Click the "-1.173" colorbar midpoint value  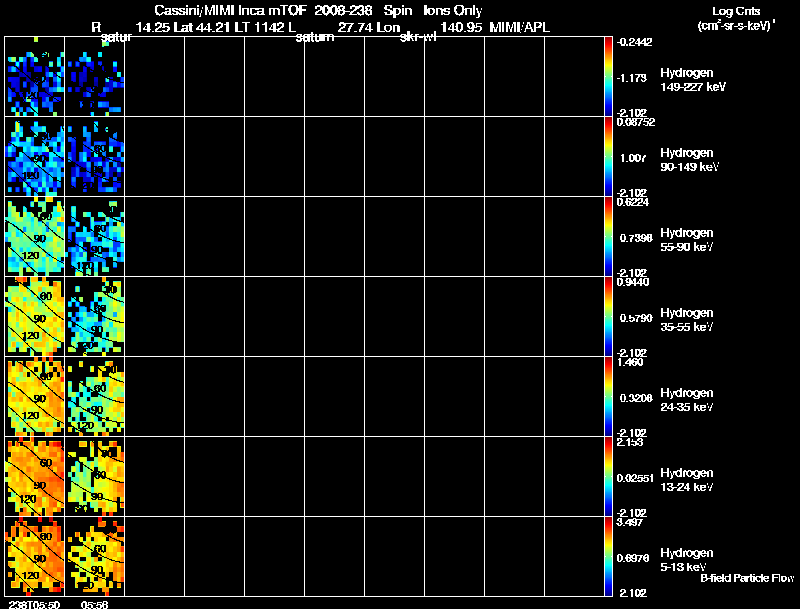click(x=632, y=78)
